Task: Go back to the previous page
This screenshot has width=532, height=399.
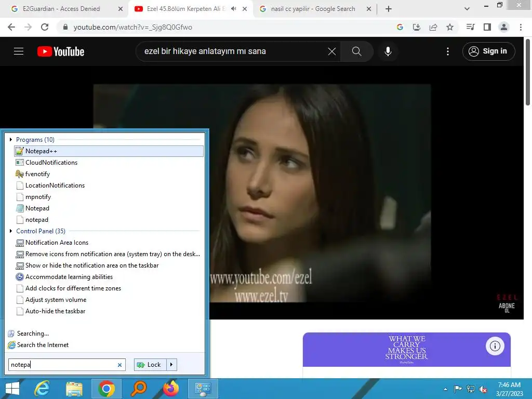Action: pos(11,27)
